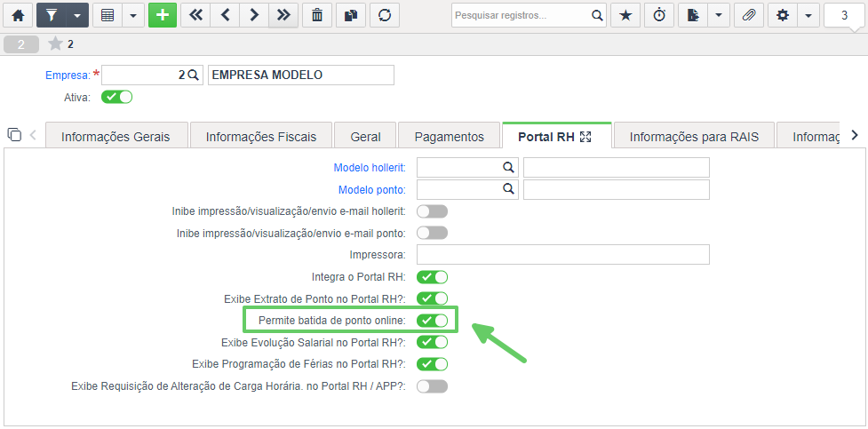The width and height of the screenshot is (868, 429).
Task: Look up Empresa with magnifier icon
Action: (x=193, y=75)
